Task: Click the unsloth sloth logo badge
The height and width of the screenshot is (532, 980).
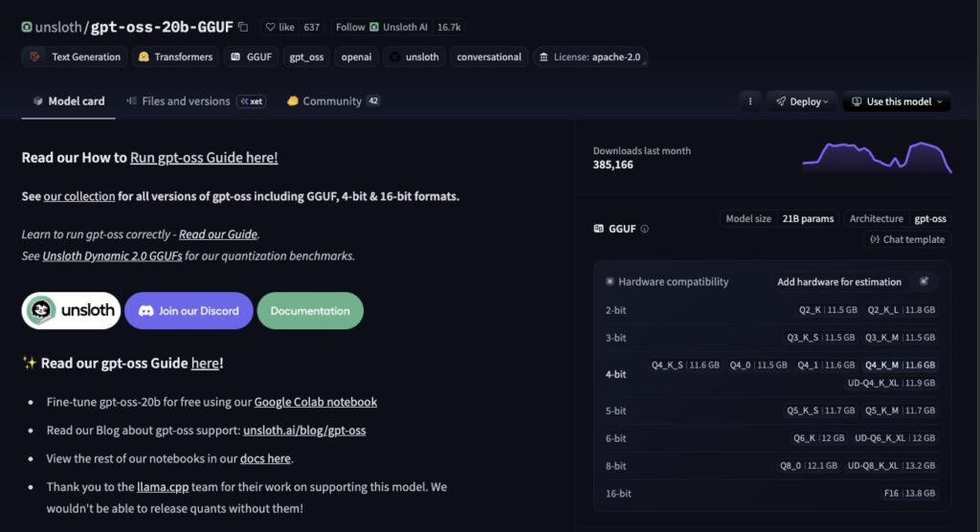Action: pos(72,311)
